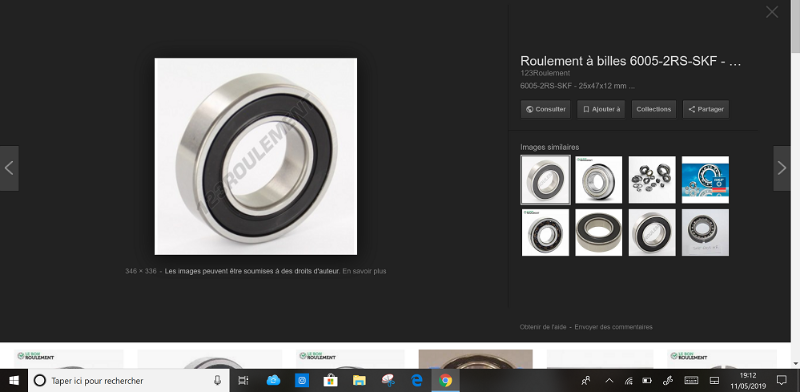Image resolution: width=800 pixels, height=392 pixels.
Task: Click the 346 × 336 image size text
Action: 141,271
